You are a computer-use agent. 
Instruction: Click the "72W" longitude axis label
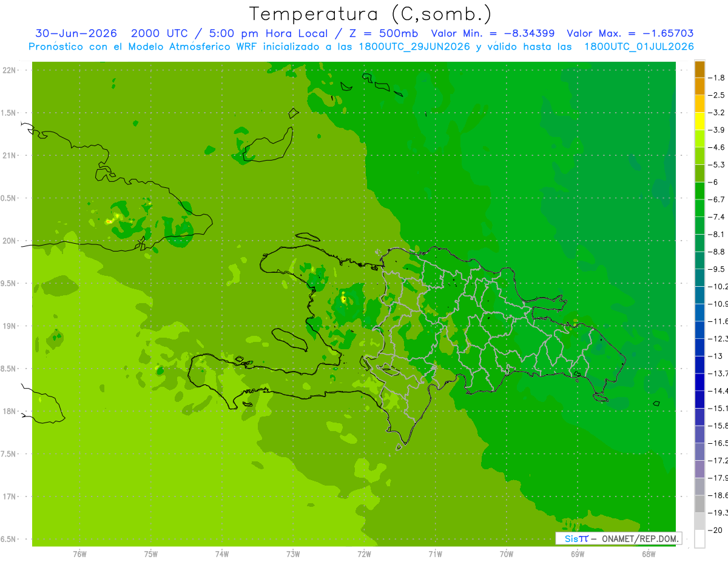(x=364, y=554)
